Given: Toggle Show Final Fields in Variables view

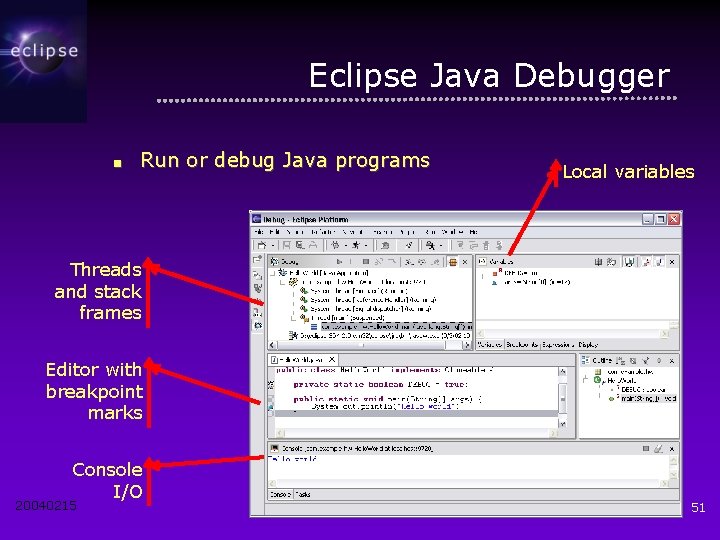Looking at the screenshot, I should 660,262.
